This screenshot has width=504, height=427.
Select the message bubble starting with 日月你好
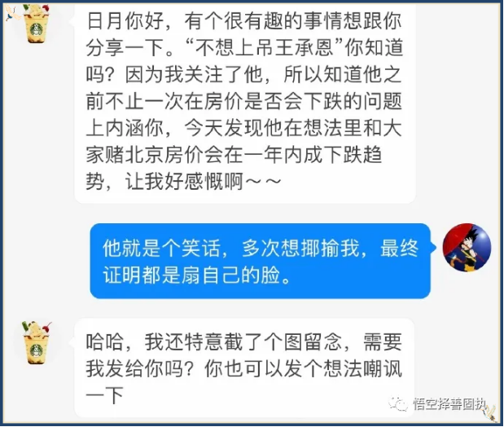point(245,103)
